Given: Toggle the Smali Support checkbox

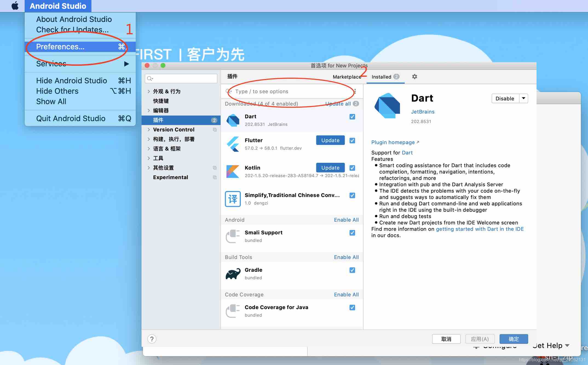Looking at the screenshot, I should pyautogui.click(x=352, y=233).
